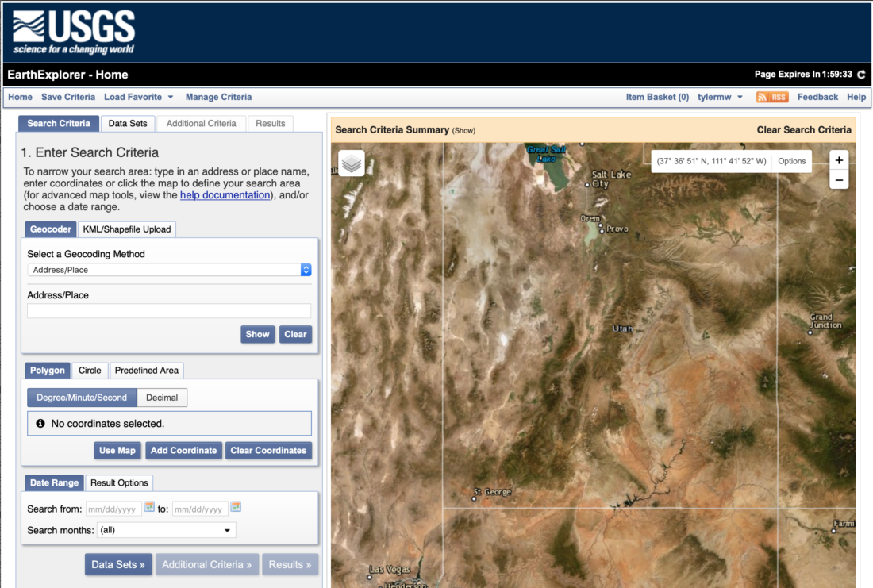This screenshot has height=588, width=873.
Task: Expand the tylermw user menu
Action: pos(720,97)
